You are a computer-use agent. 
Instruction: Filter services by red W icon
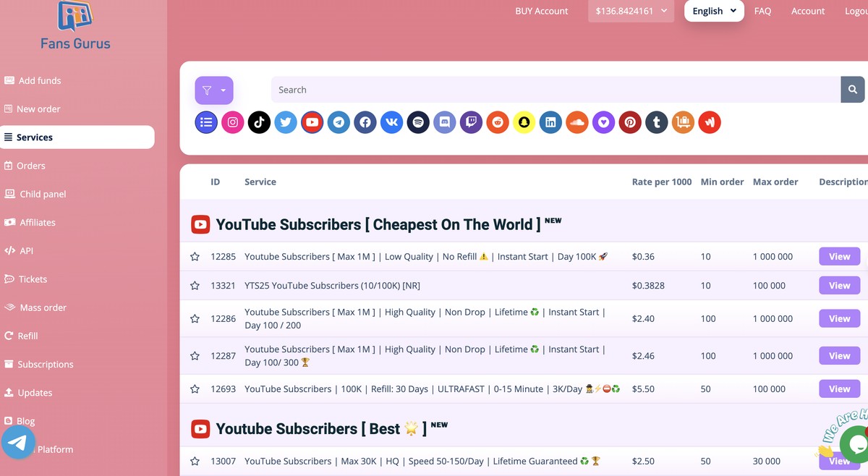(710, 122)
